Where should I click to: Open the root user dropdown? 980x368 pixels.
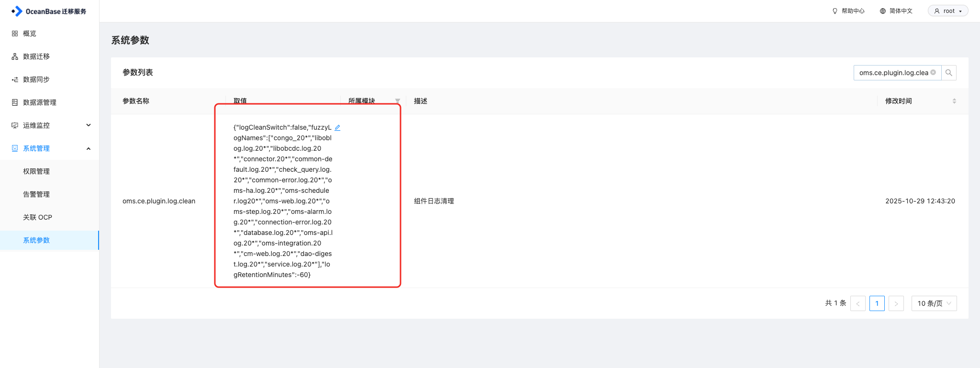coord(947,11)
